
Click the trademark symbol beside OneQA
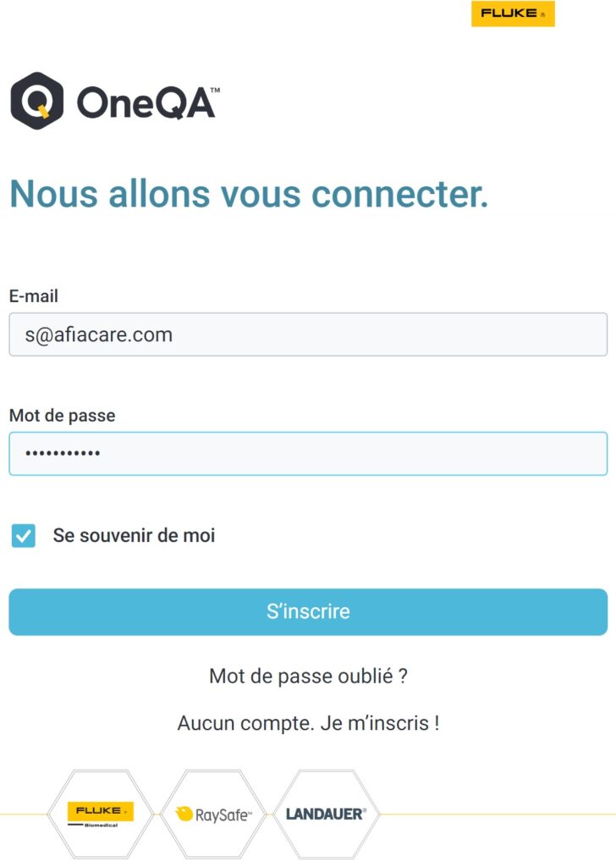click(x=214, y=90)
